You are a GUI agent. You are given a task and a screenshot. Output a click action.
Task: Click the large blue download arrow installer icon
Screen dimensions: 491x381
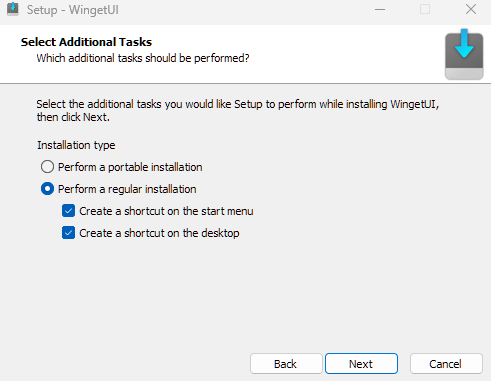tap(464, 54)
